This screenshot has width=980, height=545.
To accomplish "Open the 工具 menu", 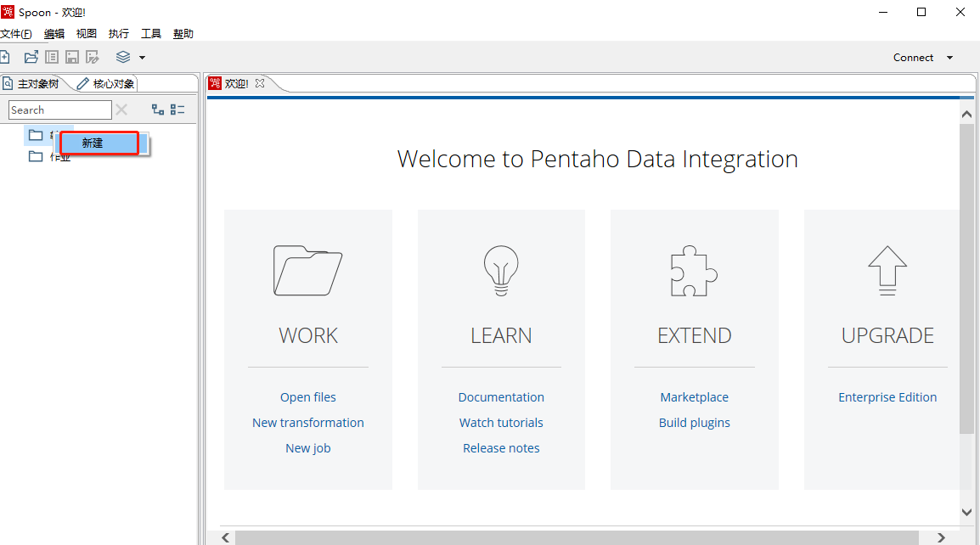I will pos(150,34).
